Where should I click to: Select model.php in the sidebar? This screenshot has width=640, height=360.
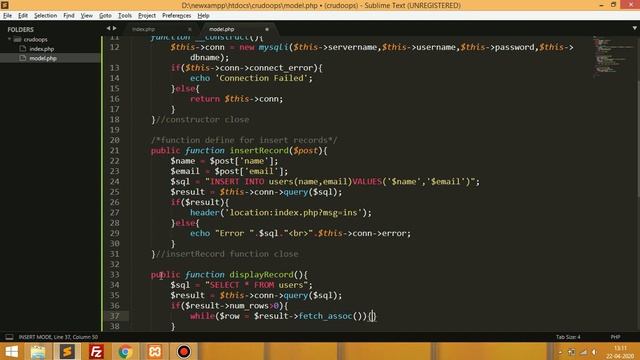tap(43, 58)
